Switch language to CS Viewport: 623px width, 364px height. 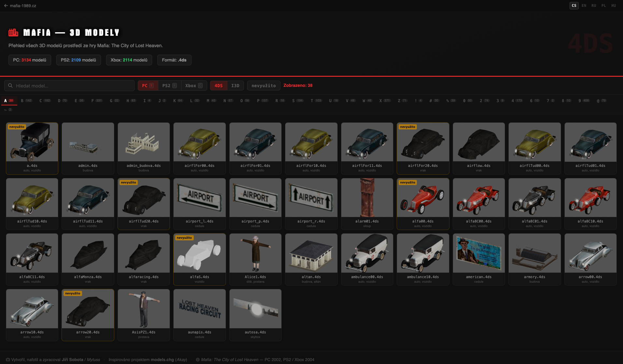click(x=574, y=6)
